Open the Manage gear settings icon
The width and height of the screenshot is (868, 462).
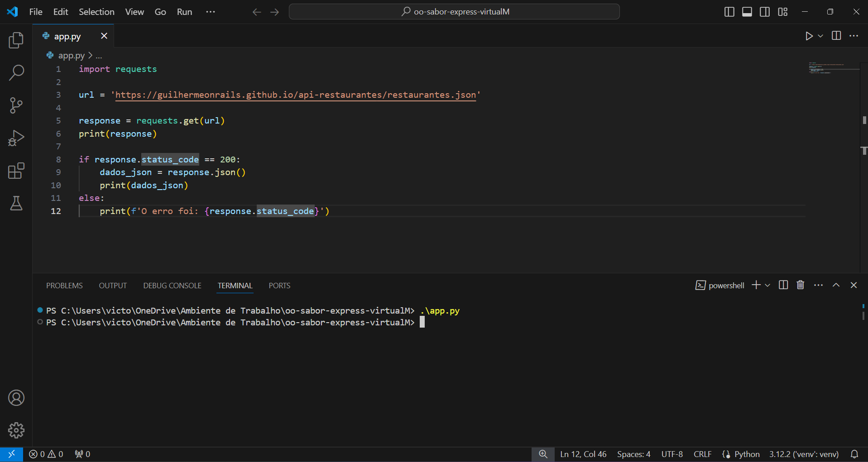pyautogui.click(x=16, y=430)
